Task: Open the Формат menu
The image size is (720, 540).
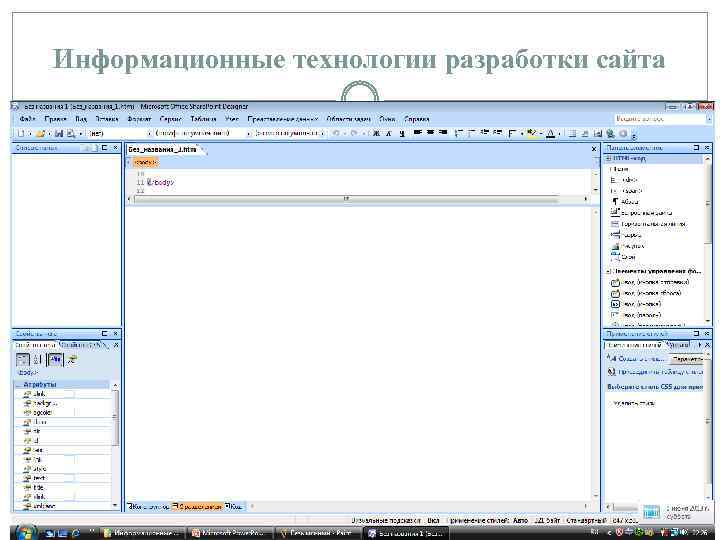Action: (x=139, y=119)
